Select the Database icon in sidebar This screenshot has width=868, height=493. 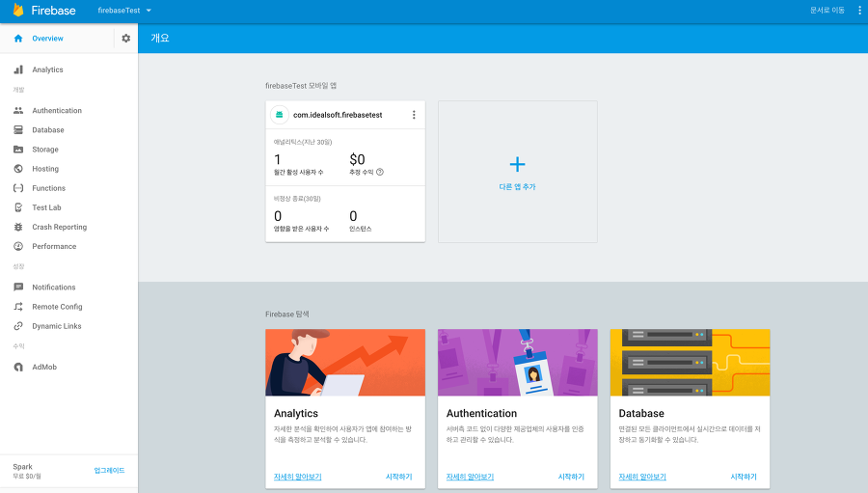point(18,129)
